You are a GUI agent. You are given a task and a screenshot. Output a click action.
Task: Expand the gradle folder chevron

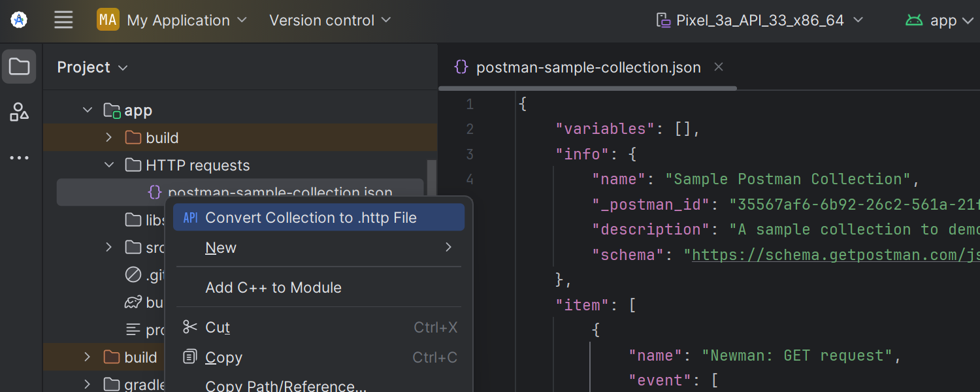(x=88, y=384)
